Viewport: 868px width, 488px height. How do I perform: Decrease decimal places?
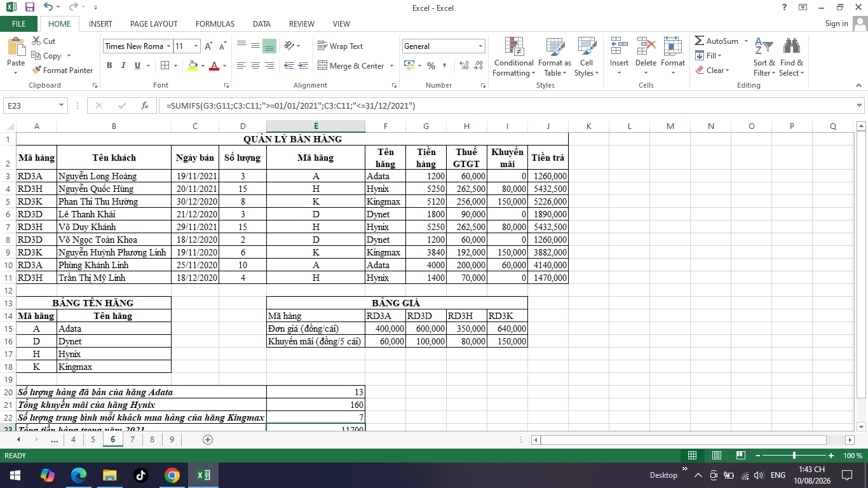click(x=478, y=65)
